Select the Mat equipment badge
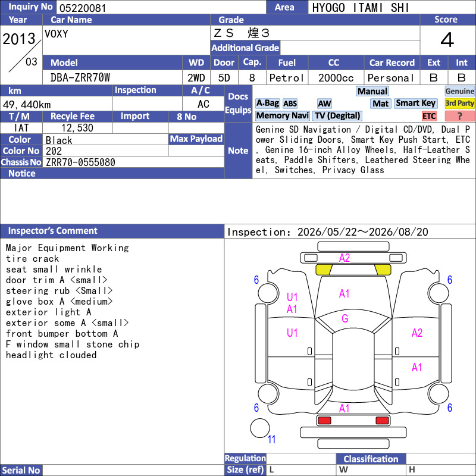Viewport: 476px width, 476px height. point(380,104)
